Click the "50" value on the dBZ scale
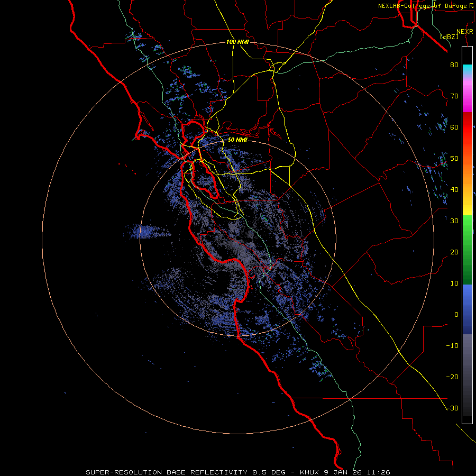Image resolution: width=476 pixels, height=476 pixels. coord(454,159)
